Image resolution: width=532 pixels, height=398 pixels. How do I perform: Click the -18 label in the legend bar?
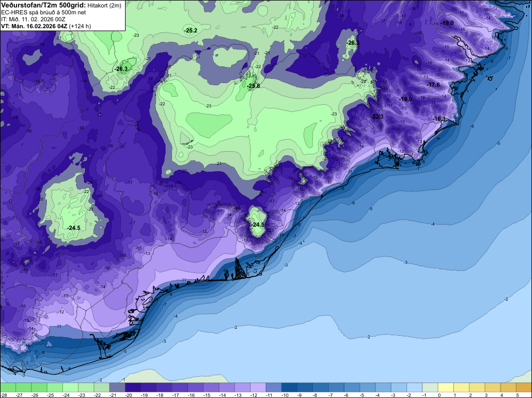160,395
